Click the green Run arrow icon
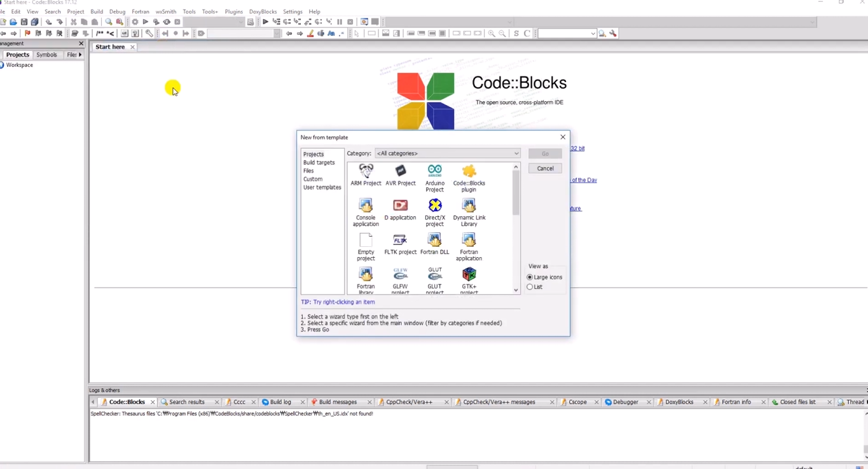The width and height of the screenshot is (868, 469). click(x=146, y=22)
